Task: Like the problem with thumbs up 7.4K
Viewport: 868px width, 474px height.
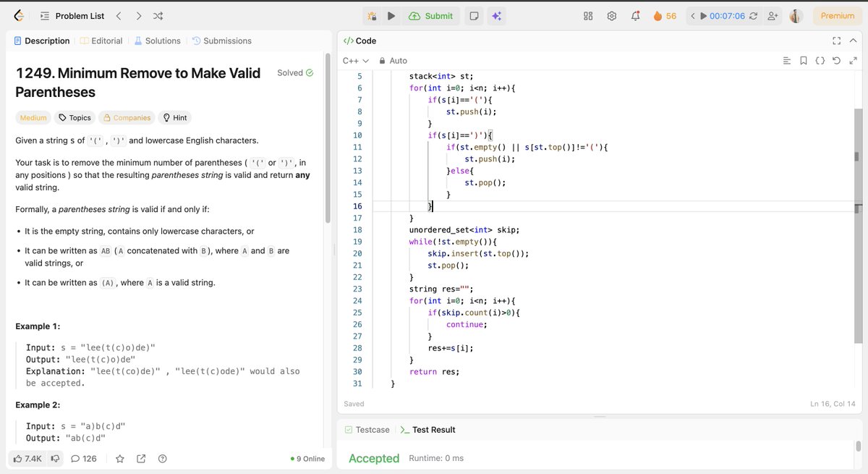Action: 26,459
